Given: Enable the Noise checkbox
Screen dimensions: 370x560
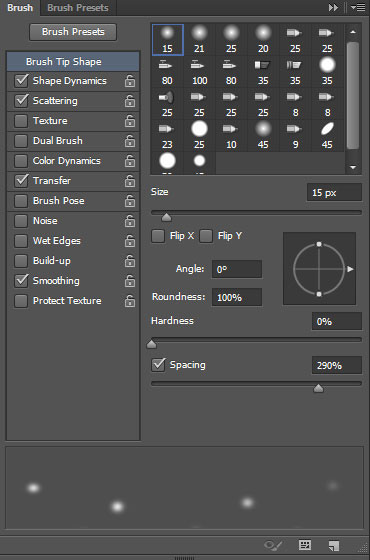Looking at the screenshot, I should 21,221.
